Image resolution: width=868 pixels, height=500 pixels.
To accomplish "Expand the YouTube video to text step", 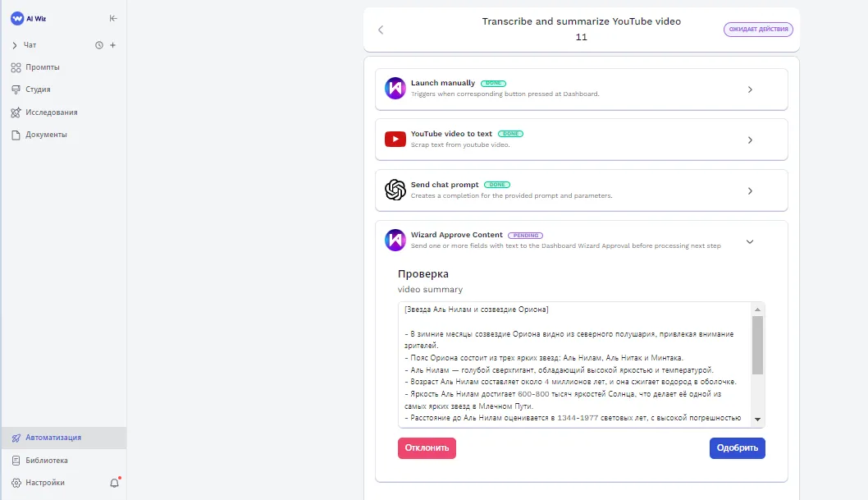I will pyautogui.click(x=750, y=140).
